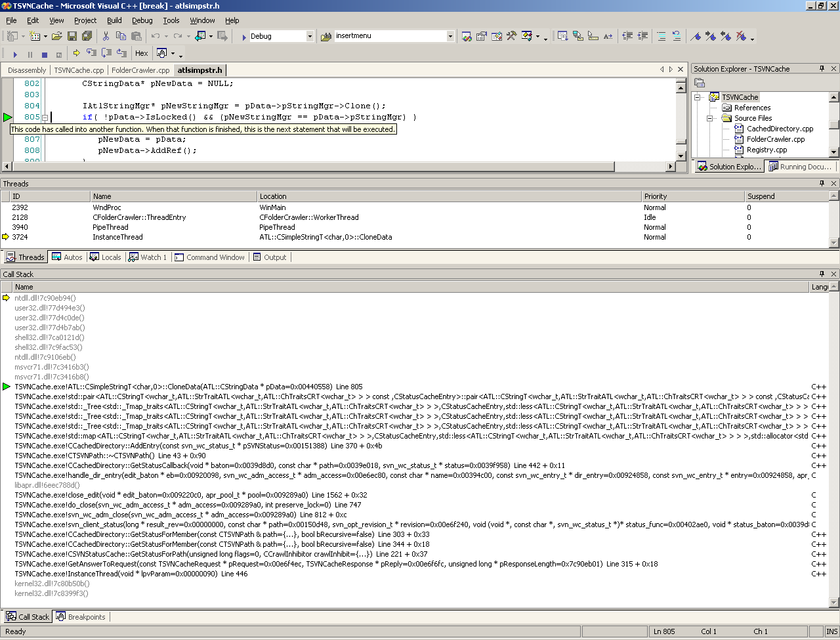Click the Copy toolbar icon
This screenshot has width=840, height=640.
(x=121, y=36)
